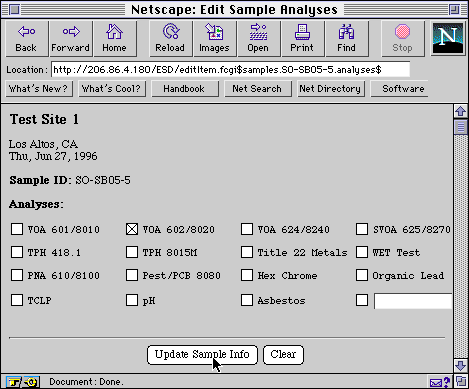Click the Clear form button
The image size is (469, 389).
click(283, 355)
